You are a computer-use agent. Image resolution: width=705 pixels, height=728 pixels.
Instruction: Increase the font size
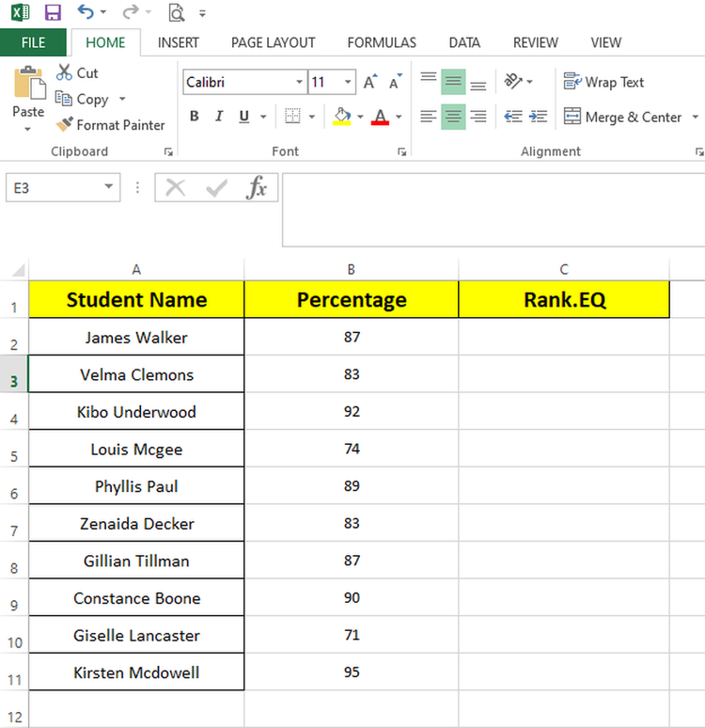(370, 82)
